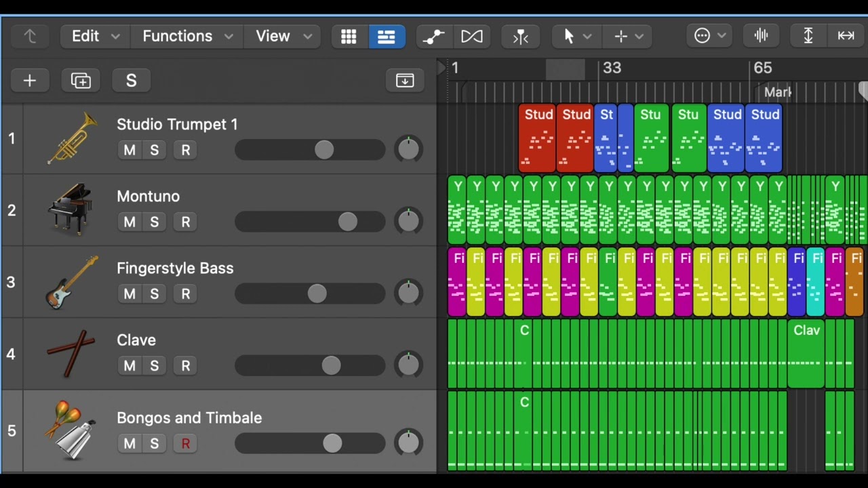Toggle the automation curve icon
Viewport: 868px width, 488px height.
[x=433, y=37]
